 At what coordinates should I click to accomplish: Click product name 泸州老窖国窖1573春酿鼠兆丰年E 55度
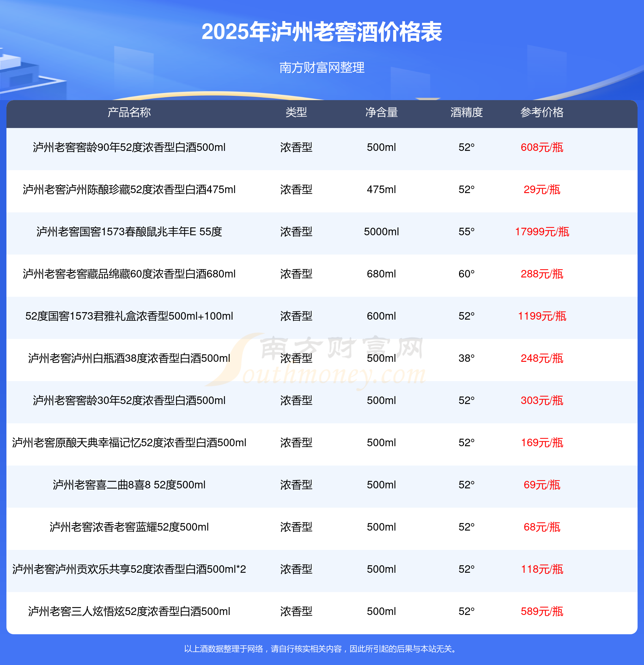[x=129, y=232]
